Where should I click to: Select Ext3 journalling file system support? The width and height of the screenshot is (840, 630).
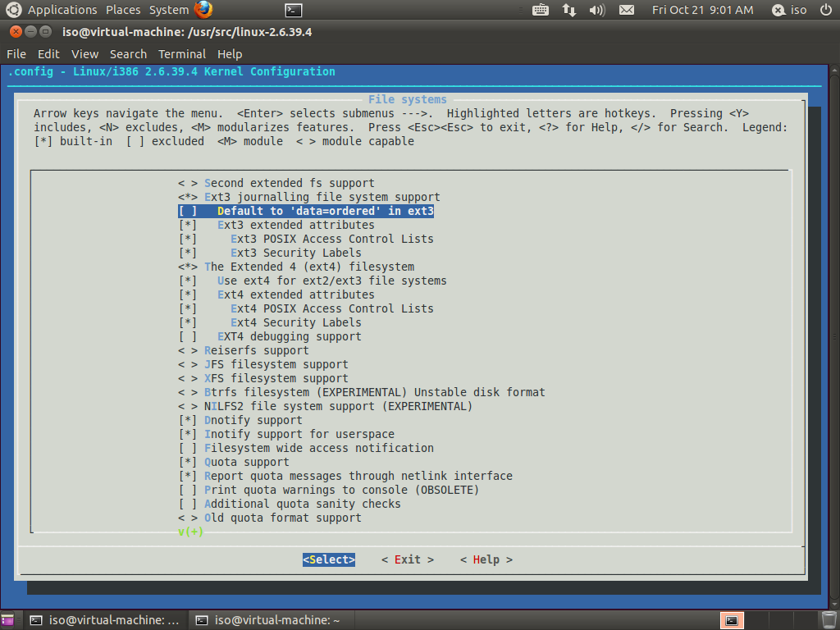[x=309, y=197]
